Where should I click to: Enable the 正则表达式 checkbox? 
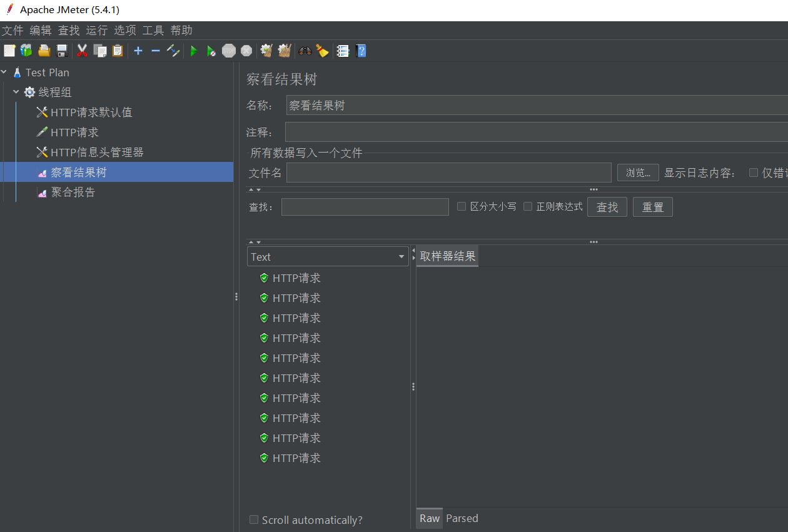click(x=528, y=206)
